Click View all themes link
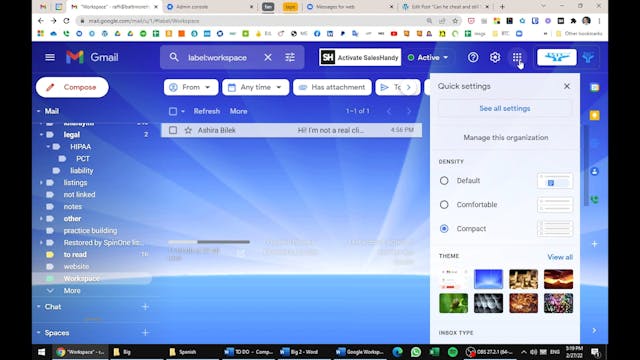This screenshot has width=640, height=360. coord(560,257)
